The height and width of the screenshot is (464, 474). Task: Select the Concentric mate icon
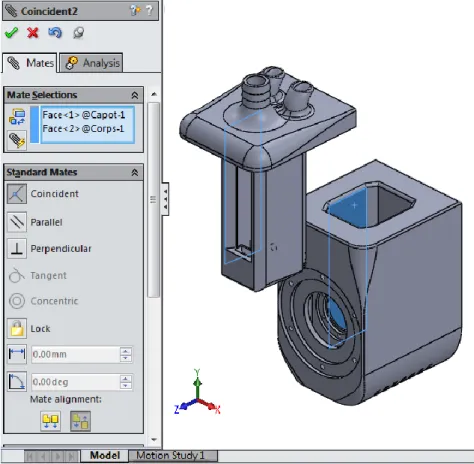click(x=17, y=301)
